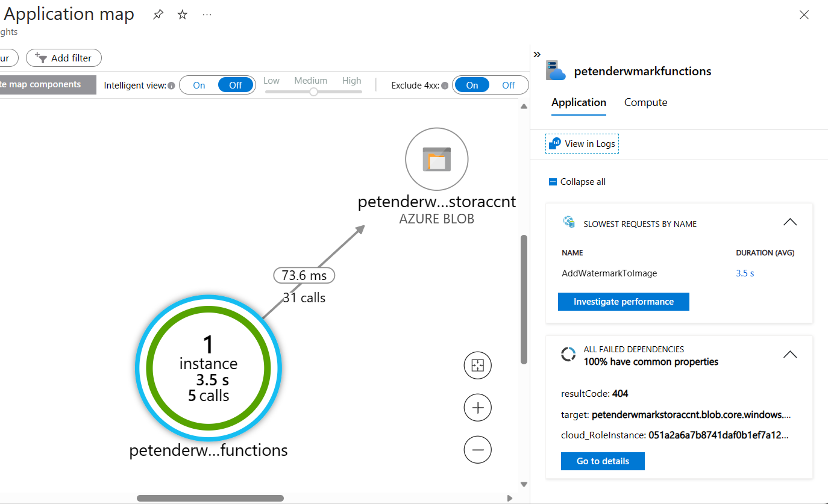Click the target petenderwmarkstoraccnt.blob value
The width and height of the screenshot is (828, 504).
pyautogui.click(x=691, y=415)
